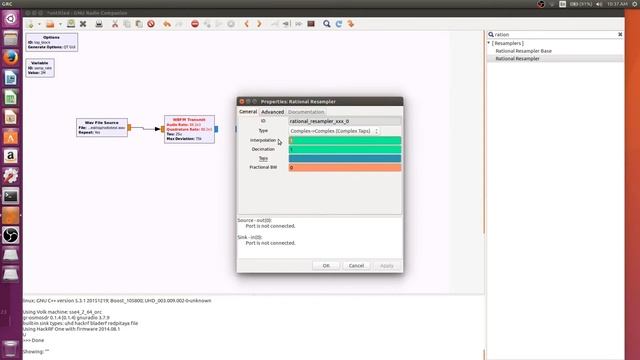Click the volume icon in system tray
The height and width of the screenshot is (360, 640).
pos(599,4)
